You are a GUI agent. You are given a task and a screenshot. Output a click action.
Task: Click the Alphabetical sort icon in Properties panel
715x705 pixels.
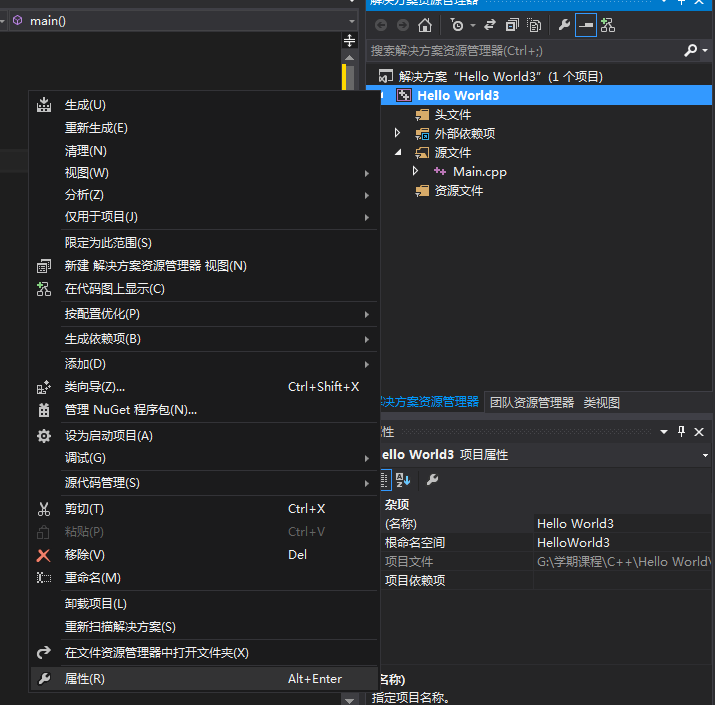tap(403, 480)
